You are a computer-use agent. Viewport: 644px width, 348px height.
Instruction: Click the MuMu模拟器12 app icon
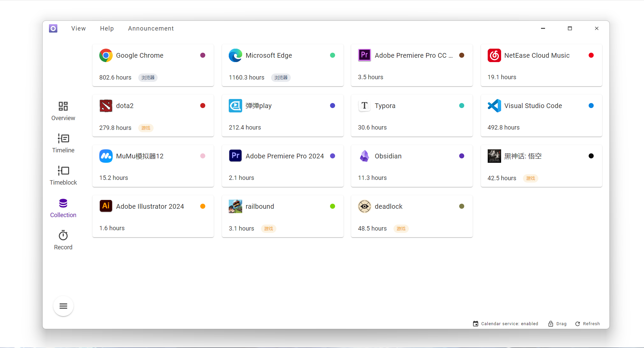(x=106, y=156)
